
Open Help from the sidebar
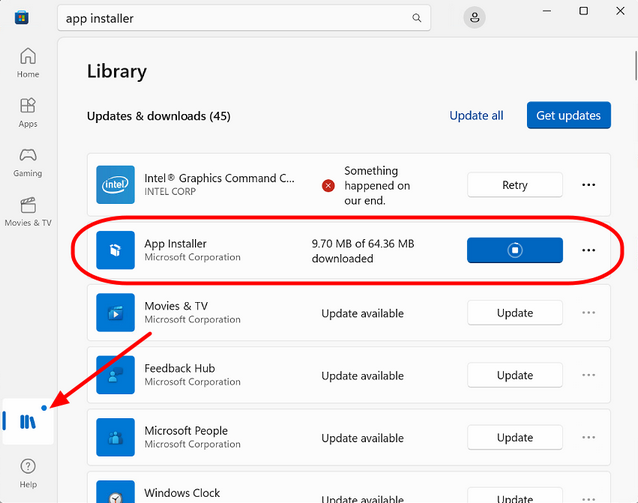click(x=28, y=473)
